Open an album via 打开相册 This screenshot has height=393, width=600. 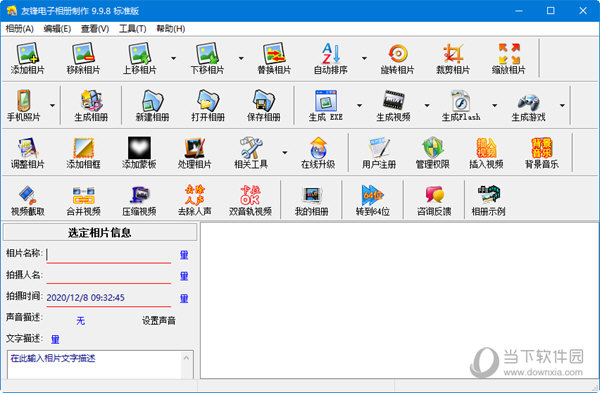tap(208, 105)
